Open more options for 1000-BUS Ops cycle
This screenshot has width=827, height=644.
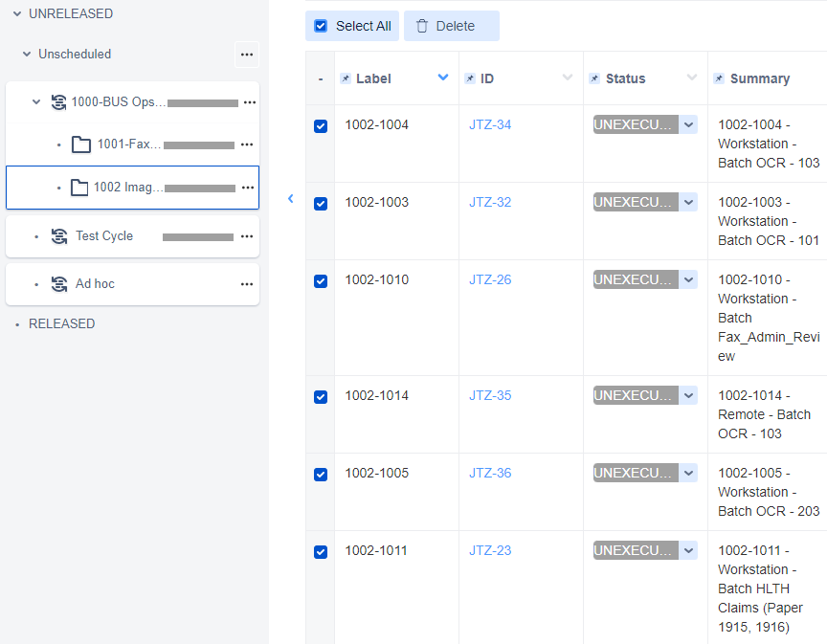tap(250, 101)
